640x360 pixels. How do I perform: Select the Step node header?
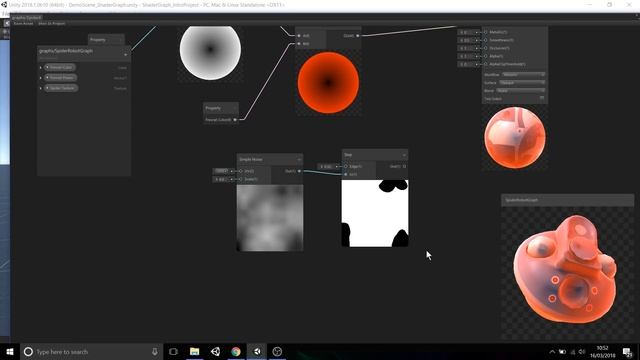(x=375, y=155)
